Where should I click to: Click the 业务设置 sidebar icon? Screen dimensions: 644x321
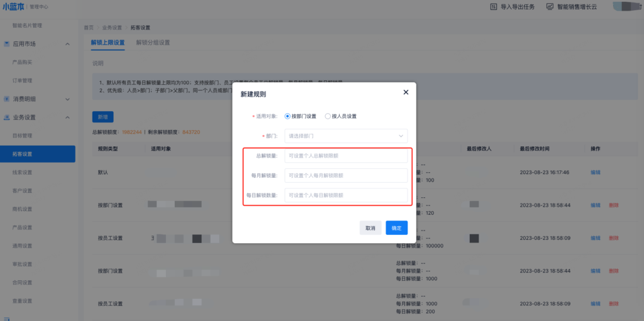point(6,117)
